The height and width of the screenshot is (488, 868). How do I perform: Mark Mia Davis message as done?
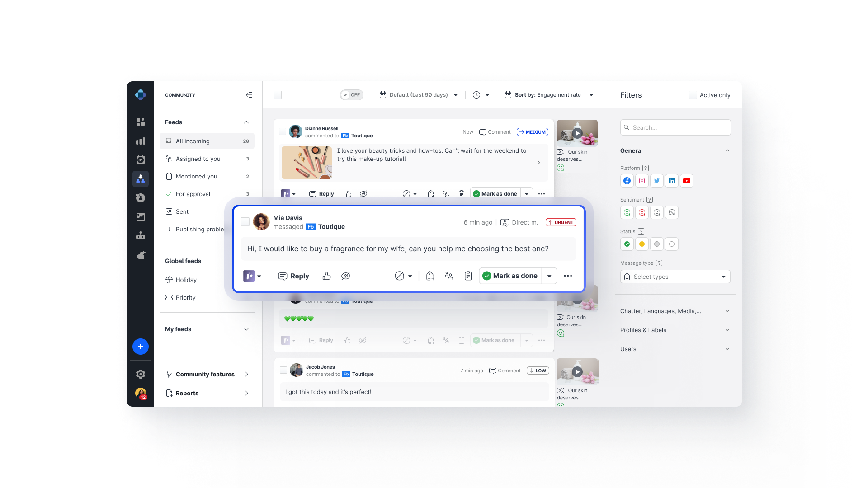pyautogui.click(x=510, y=276)
